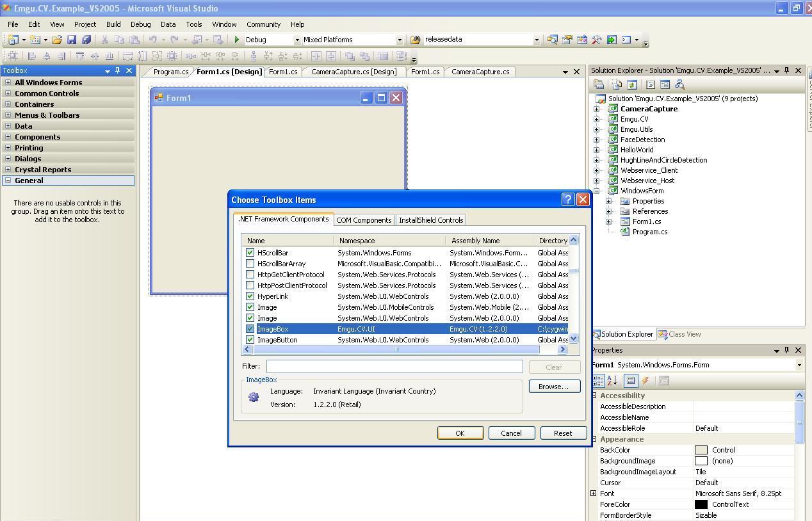This screenshot has width=812, height=521.
Task: Uncheck the ImageBox checkbox
Action: (250, 329)
